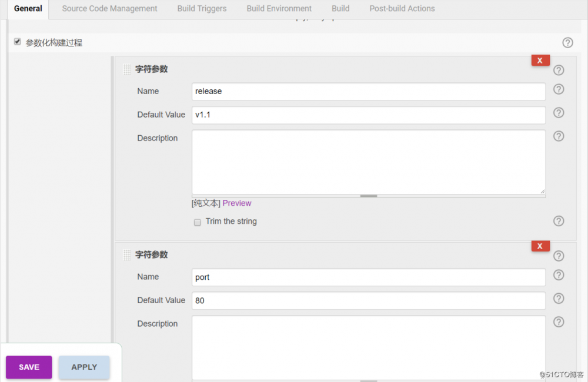The image size is (588, 382).
Task: Delete the release string parameter with red X
Action: [540, 60]
